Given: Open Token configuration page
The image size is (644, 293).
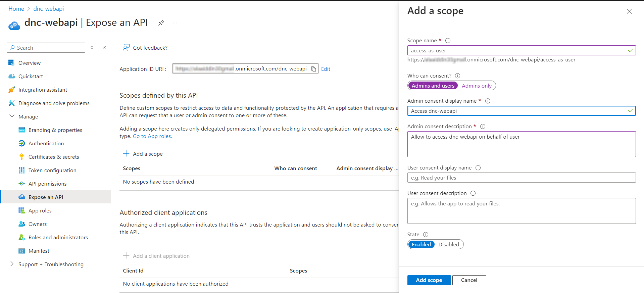Looking at the screenshot, I should (x=52, y=170).
